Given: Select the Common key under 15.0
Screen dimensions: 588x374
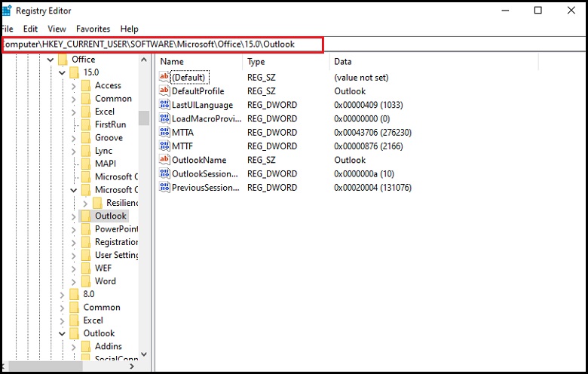Looking at the screenshot, I should pos(113,99).
